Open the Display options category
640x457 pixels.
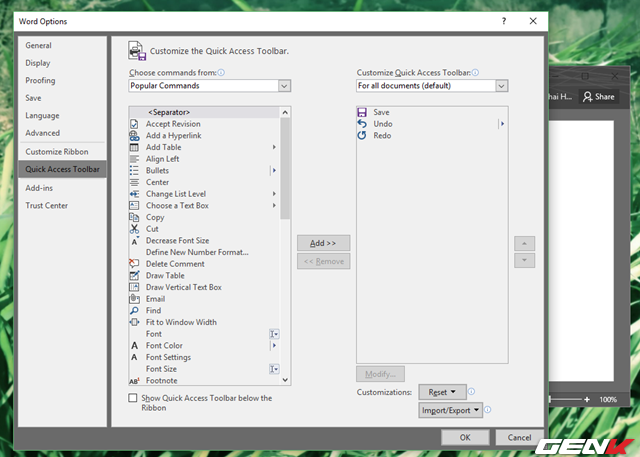(62, 63)
